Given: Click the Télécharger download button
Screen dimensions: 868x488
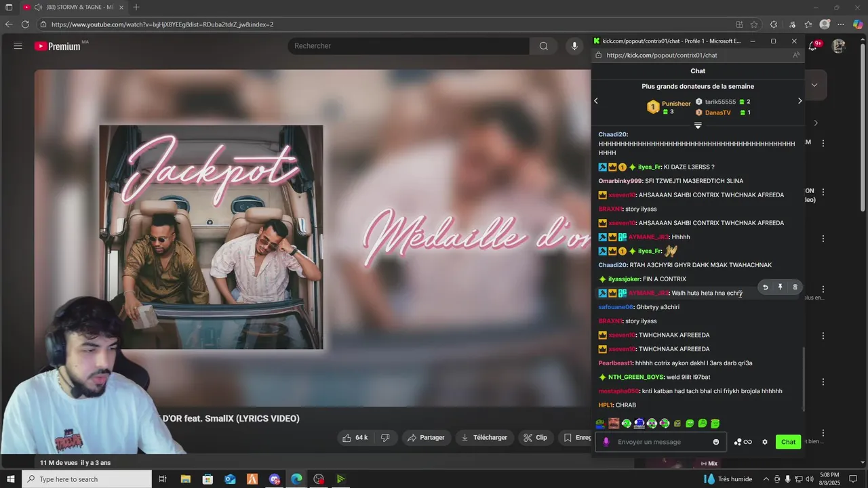Looking at the screenshot, I should tap(484, 438).
